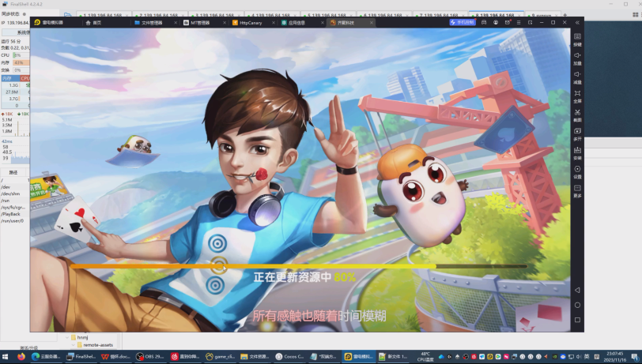Screen dimensions: 642x364
Task: Click the /PlayBack path entry
Action: 10,214
